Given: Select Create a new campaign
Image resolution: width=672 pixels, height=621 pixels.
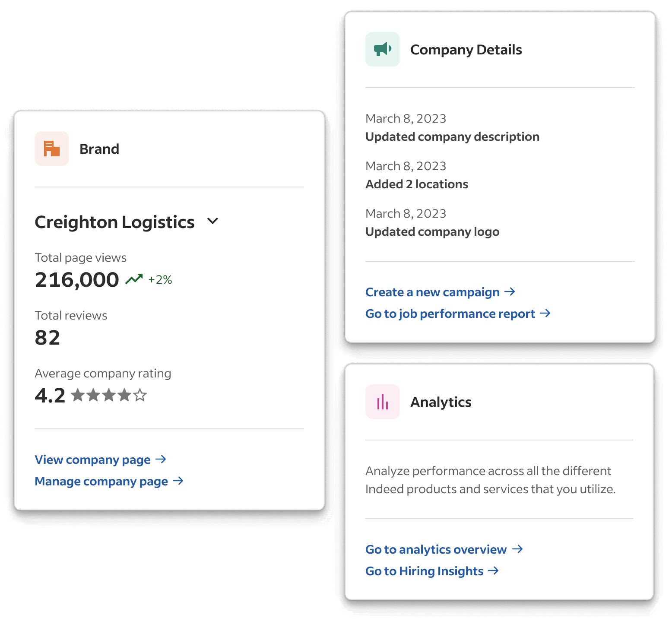Looking at the screenshot, I should [x=432, y=292].
